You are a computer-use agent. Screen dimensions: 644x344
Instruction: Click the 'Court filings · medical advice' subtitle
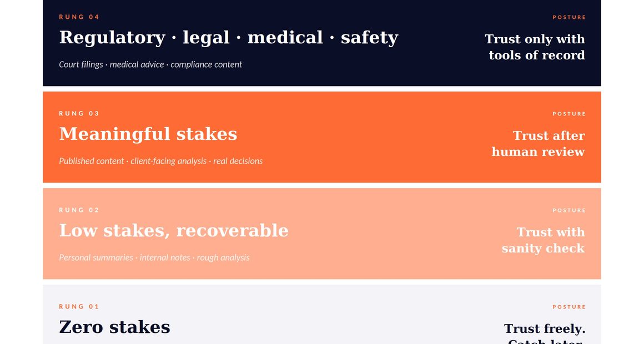pyautogui.click(x=150, y=64)
